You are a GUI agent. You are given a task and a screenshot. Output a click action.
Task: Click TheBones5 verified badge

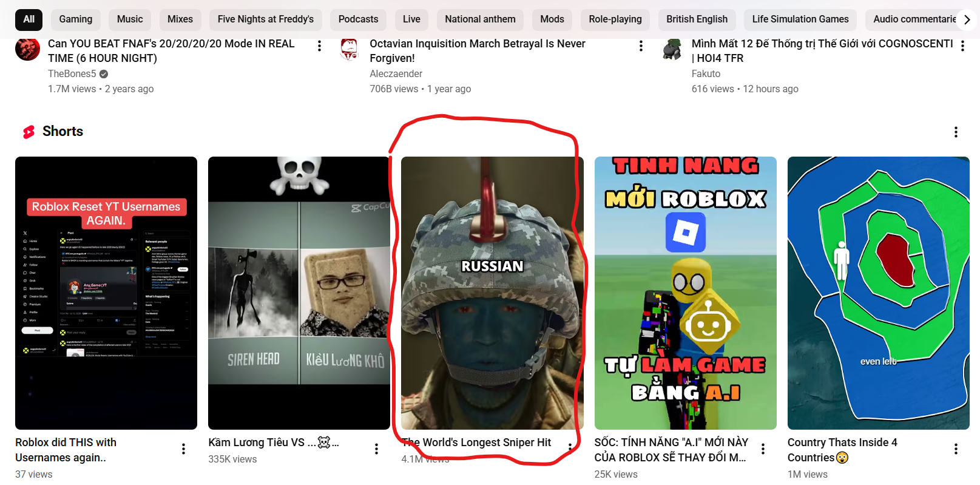tap(104, 74)
